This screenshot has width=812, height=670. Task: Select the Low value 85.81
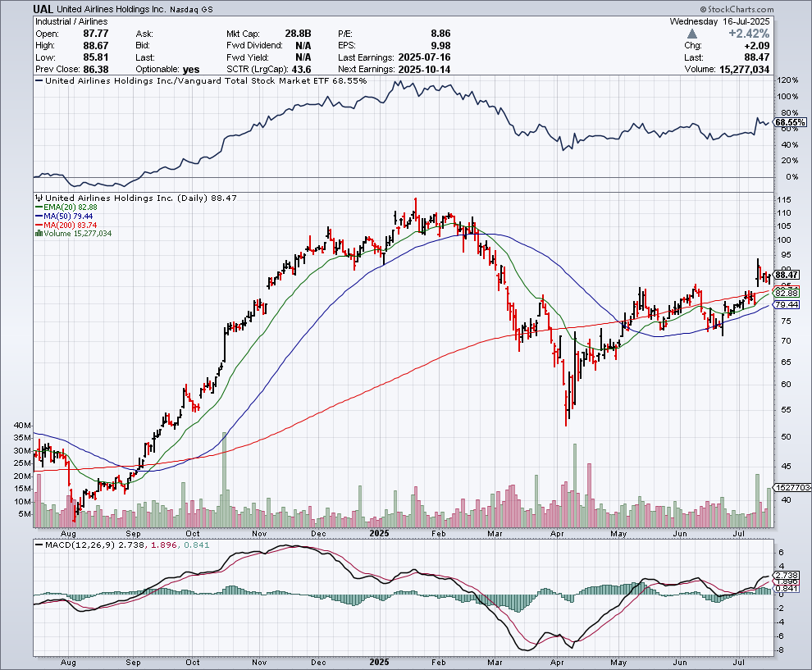tap(96, 57)
